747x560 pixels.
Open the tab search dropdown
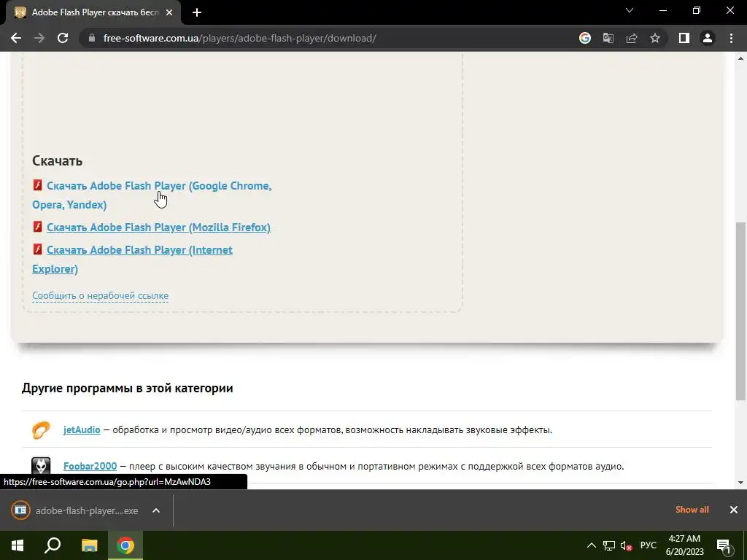tap(630, 10)
